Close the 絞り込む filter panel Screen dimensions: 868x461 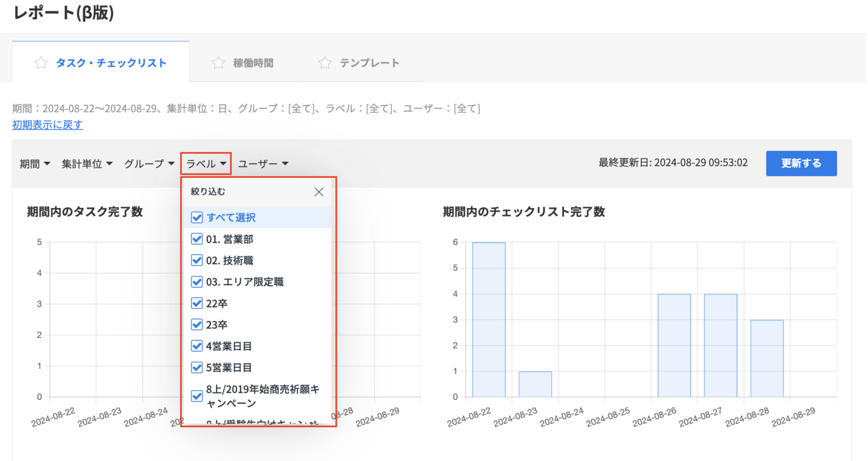tap(319, 192)
